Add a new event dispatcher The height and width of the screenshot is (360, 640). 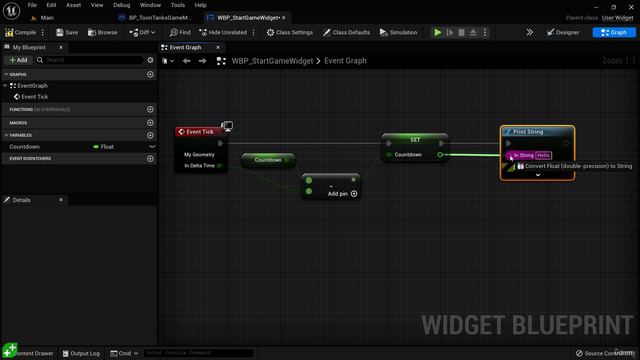150,158
